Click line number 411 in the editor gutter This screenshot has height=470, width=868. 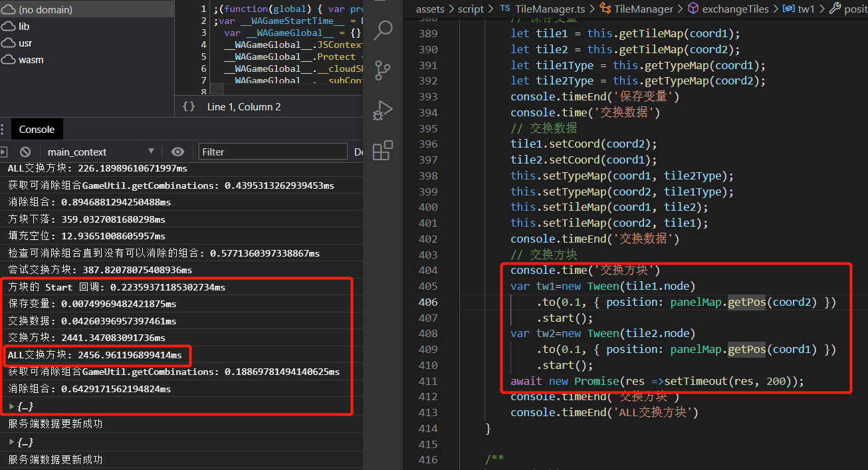428,381
